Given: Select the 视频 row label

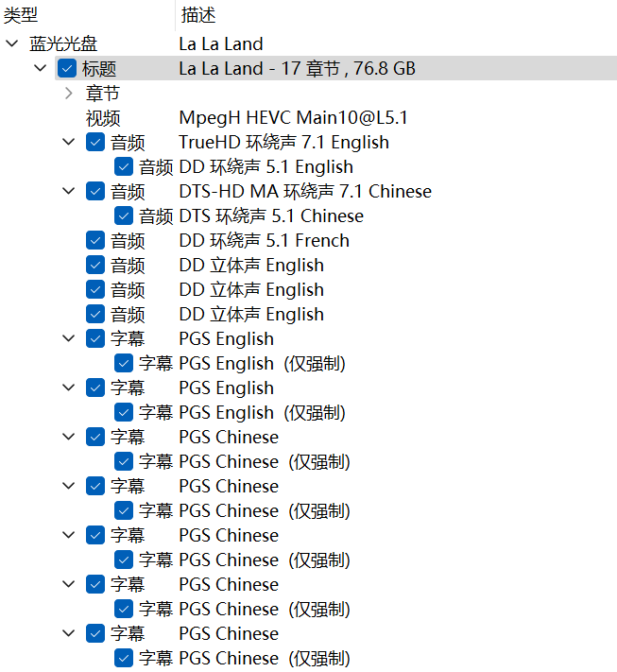Looking at the screenshot, I should point(103,118).
